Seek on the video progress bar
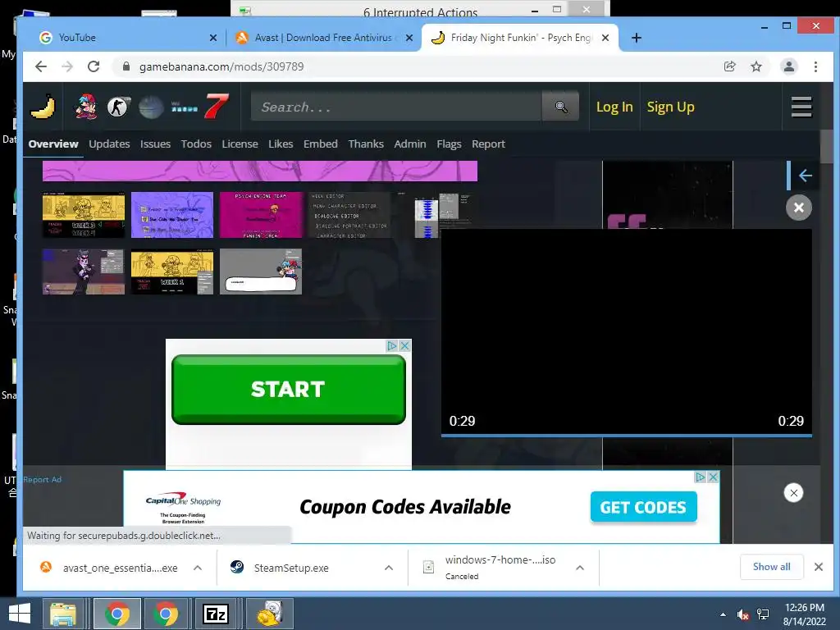 tap(626, 436)
